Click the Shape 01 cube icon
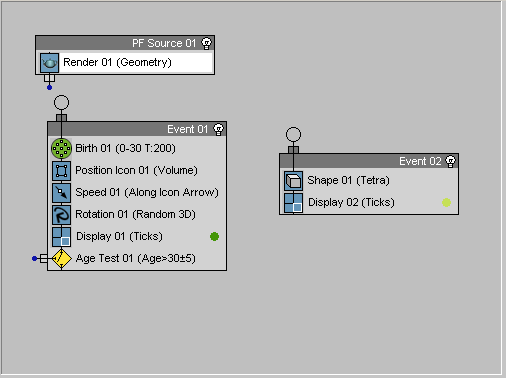 [x=293, y=181]
